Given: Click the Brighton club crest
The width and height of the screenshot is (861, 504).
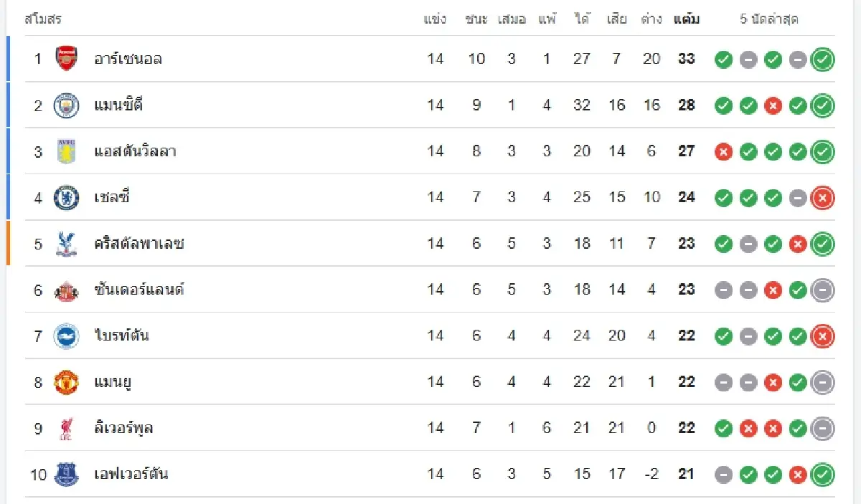Looking at the screenshot, I should [67, 336].
